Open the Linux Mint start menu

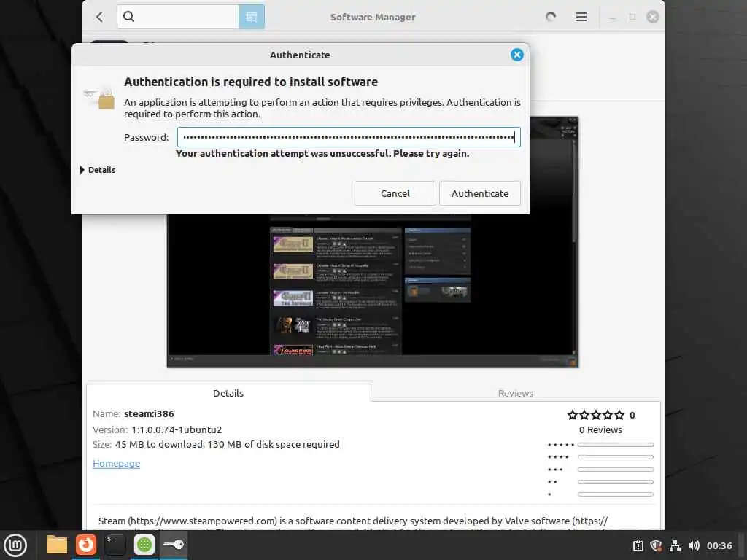(x=15, y=545)
